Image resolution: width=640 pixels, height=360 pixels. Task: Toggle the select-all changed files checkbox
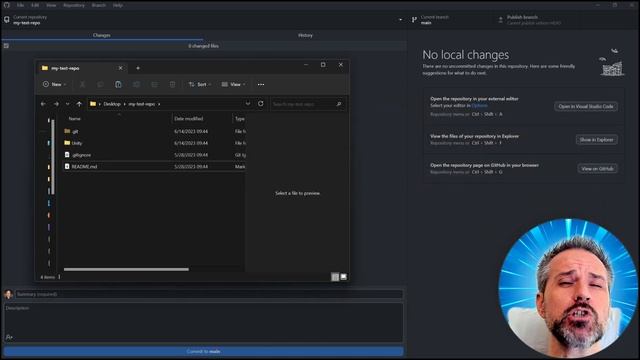coord(6,46)
